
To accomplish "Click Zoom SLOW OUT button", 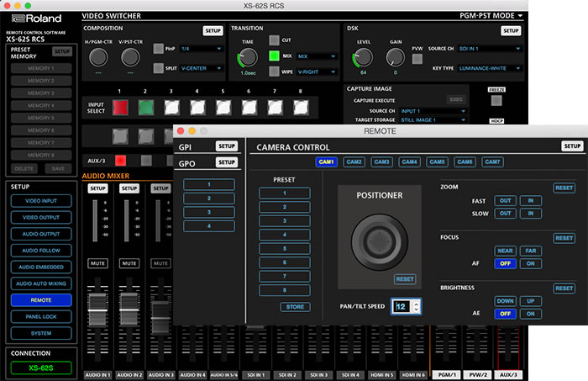I will 505,214.
